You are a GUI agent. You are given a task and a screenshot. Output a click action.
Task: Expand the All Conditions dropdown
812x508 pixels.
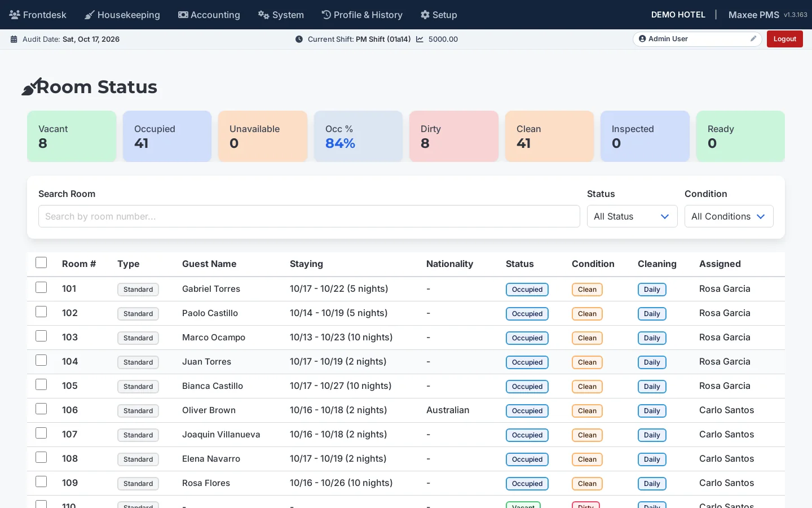click(x=729, y=216)
